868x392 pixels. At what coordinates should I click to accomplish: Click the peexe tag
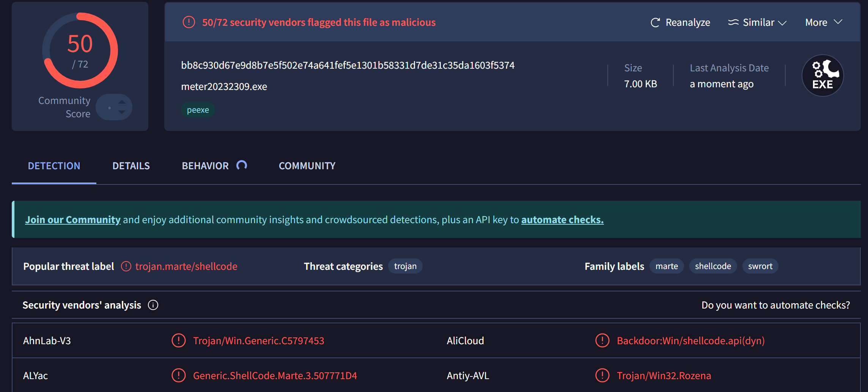198,110
